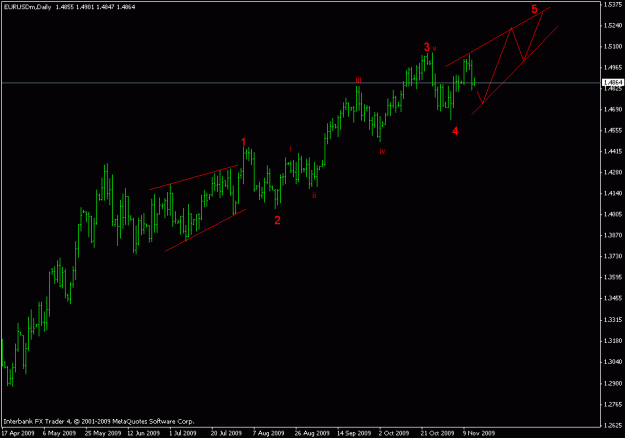
Task: Click the current price tag 1.4864
Action: click(613, 82)
